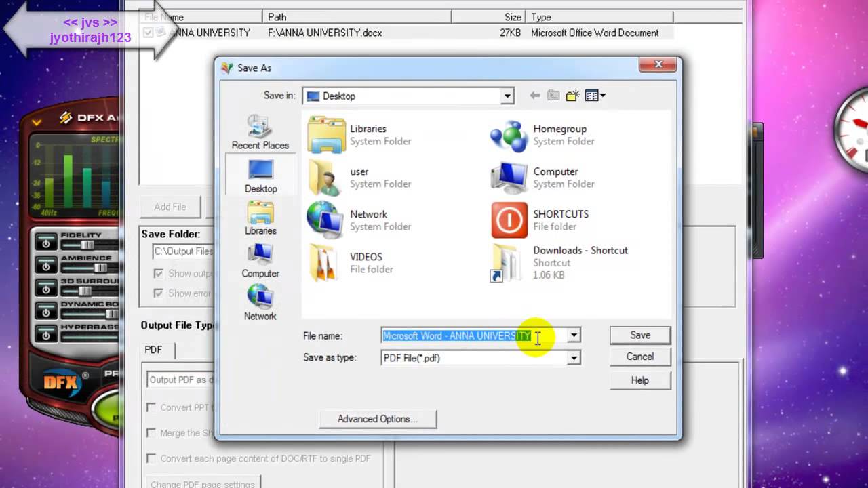Image resolution: width=868 pixels, height=488 pixels.
Task: Select the SHORTCUTS file folder
Action: click(540, 220)
